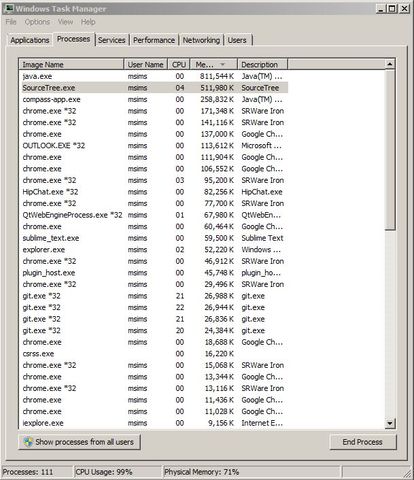414x480 pixels.
Task: Click the 18,688 K memory value
Action: pyautogui.click(x=219, y=342)
